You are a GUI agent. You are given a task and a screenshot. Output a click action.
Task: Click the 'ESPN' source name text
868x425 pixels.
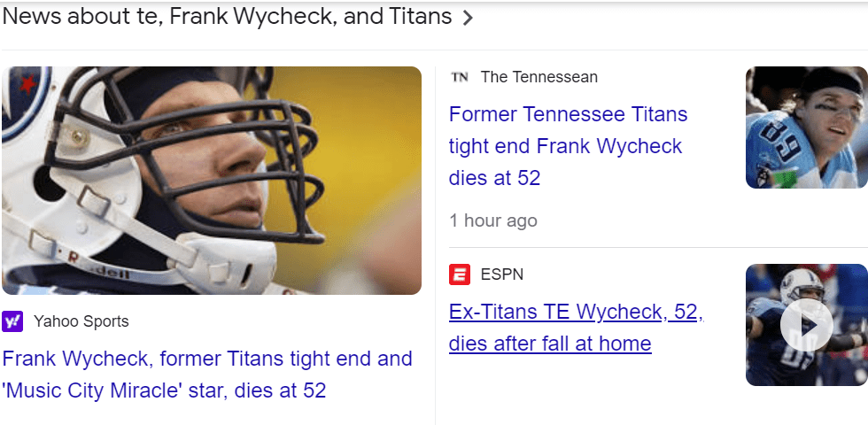tap(501, 274)
